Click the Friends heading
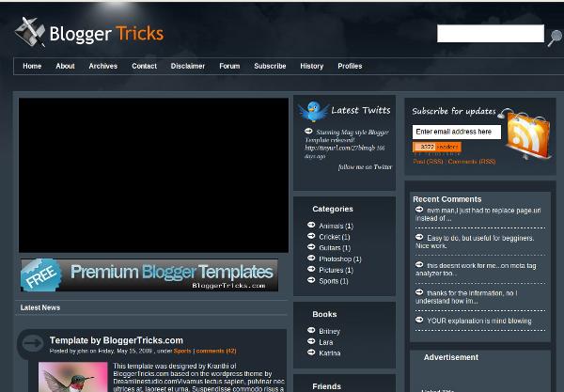The image size is (564, 392). 326,386
